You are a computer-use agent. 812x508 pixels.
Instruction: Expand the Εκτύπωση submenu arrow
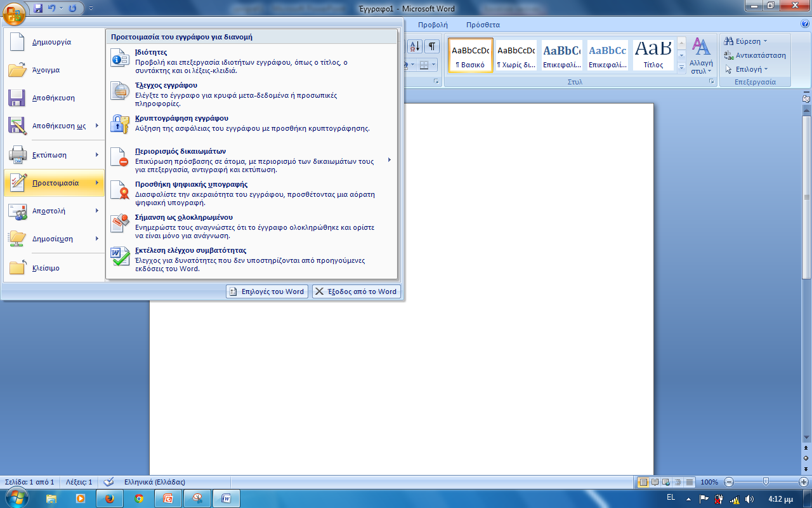point(97,155)
